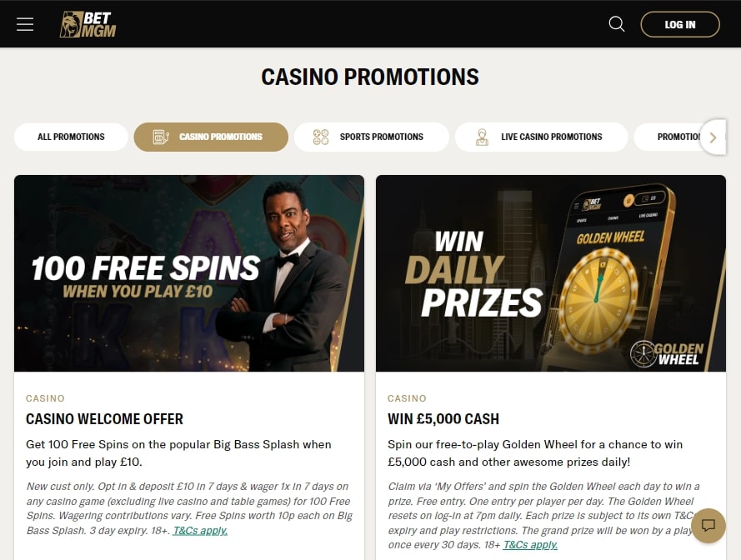
Task: Click the sports balls icon in Sports Promotions
Action: tap(321, 137)
